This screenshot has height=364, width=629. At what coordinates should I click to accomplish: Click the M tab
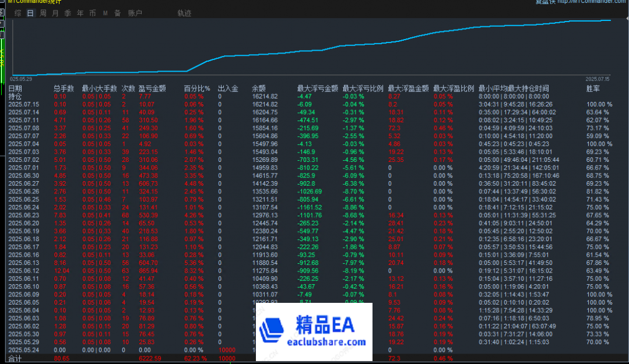tap(105, 13)
